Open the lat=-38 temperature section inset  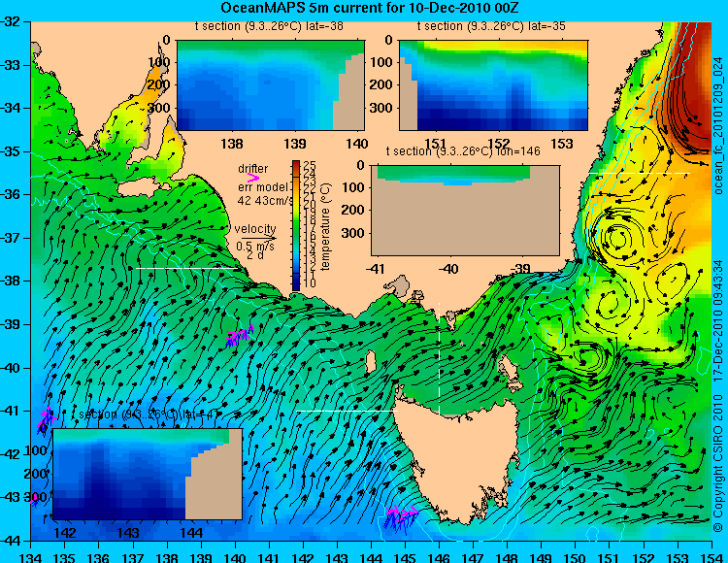pyautogui.click(x=271, y=85)
